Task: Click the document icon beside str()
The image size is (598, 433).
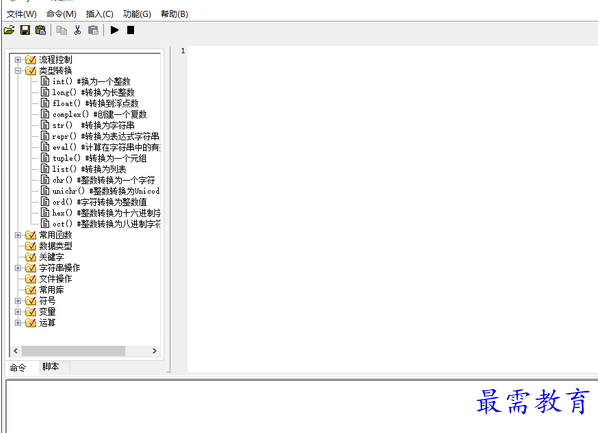Action: (45, 125)
